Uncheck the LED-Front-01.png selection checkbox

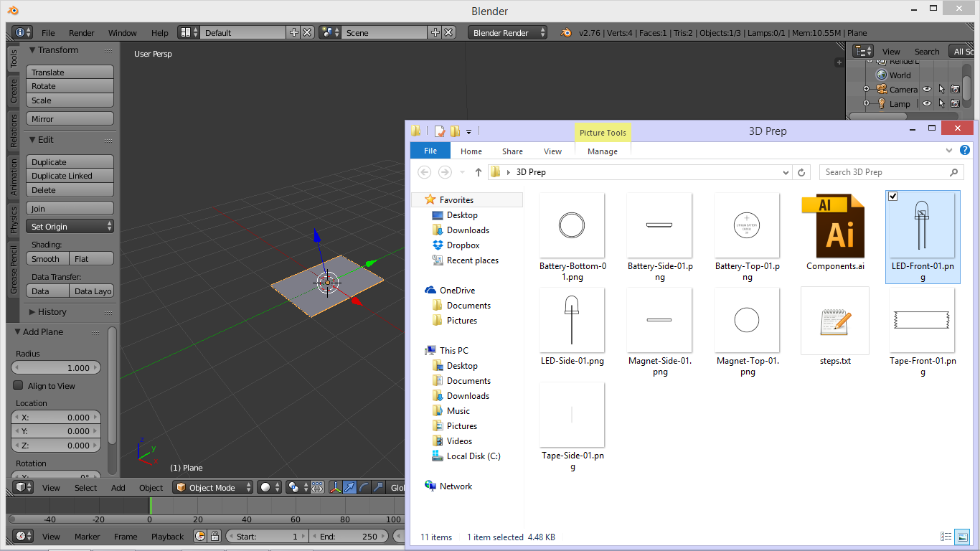tap(893, 197)
